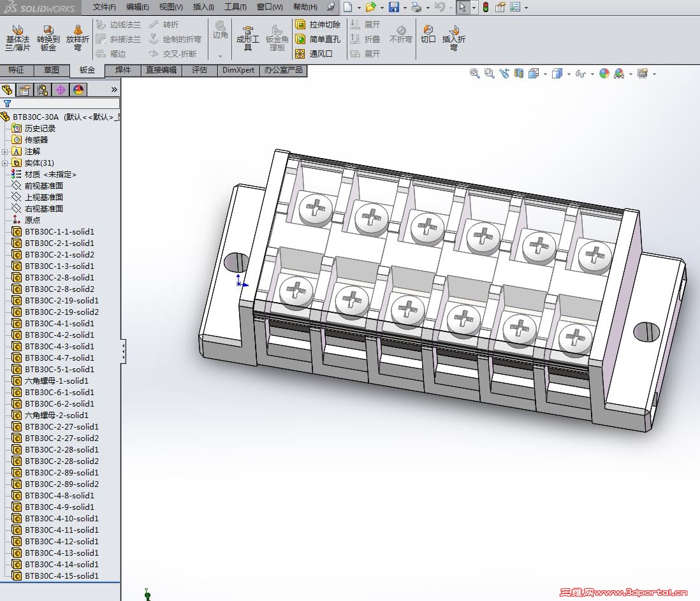Screen dimensions: 700x601
Task: Open the View (视图) menu
Action: click(x=171, y=7)
